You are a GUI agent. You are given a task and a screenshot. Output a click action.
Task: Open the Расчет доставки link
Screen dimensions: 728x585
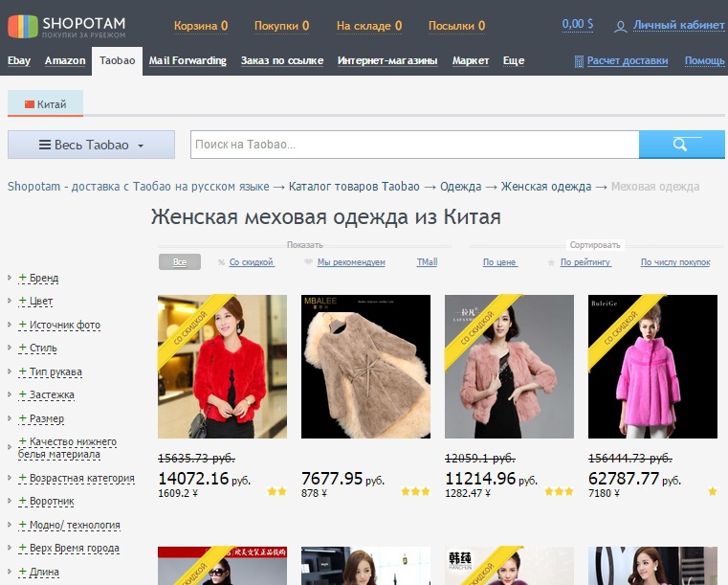[x=628, y=61]
